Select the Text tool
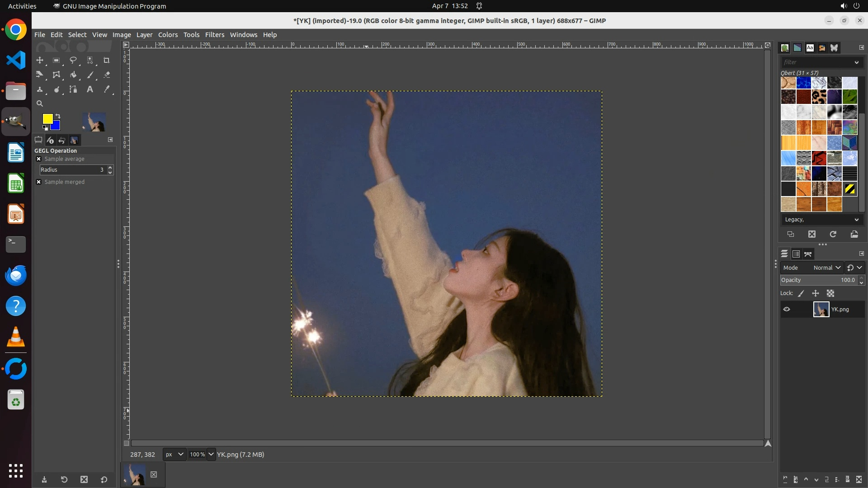Image resolution: width=868 pixels, height=488 pixels. [x=90, y=89]
